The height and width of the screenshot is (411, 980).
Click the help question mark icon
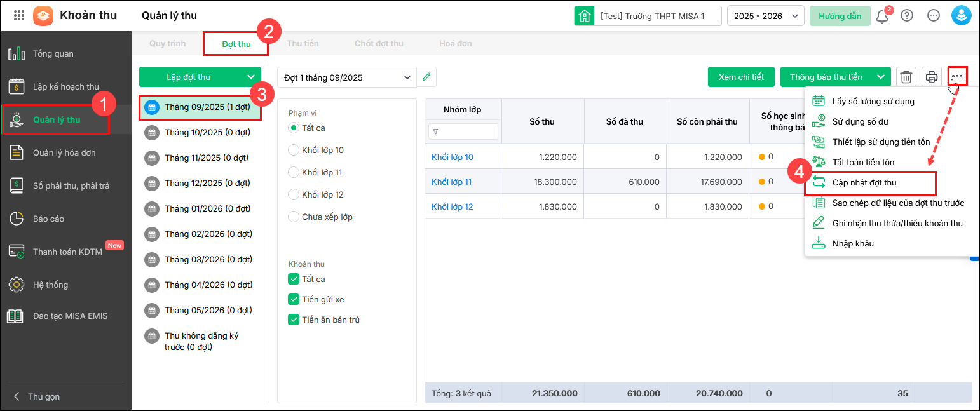coord(907,16)
